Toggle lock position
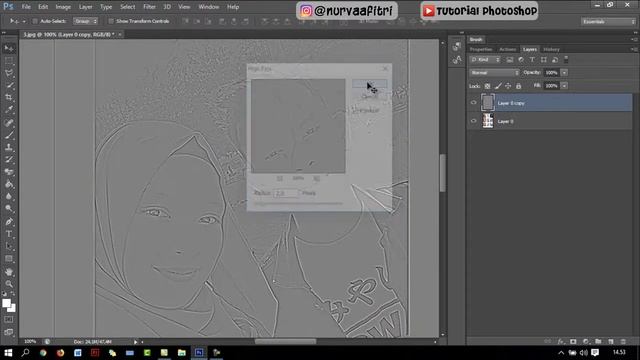The width and height of the screenshot is (640, 360). click(x=508, y=86)
